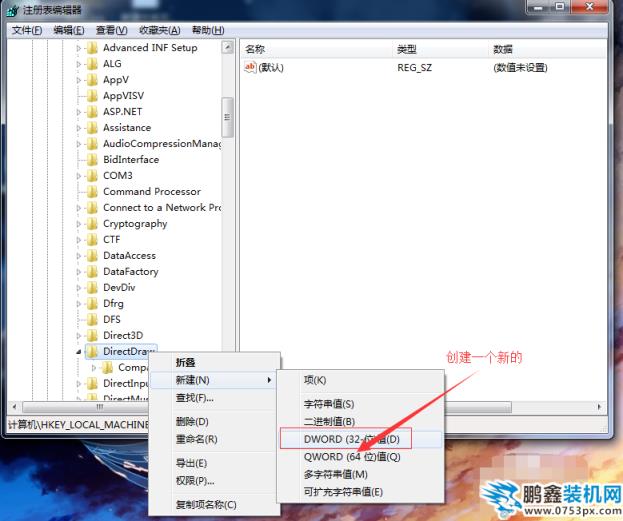This screenshot has height=521, width=623.
Task: Click the tree vertical scrollbar thumb
Action: 227,117
